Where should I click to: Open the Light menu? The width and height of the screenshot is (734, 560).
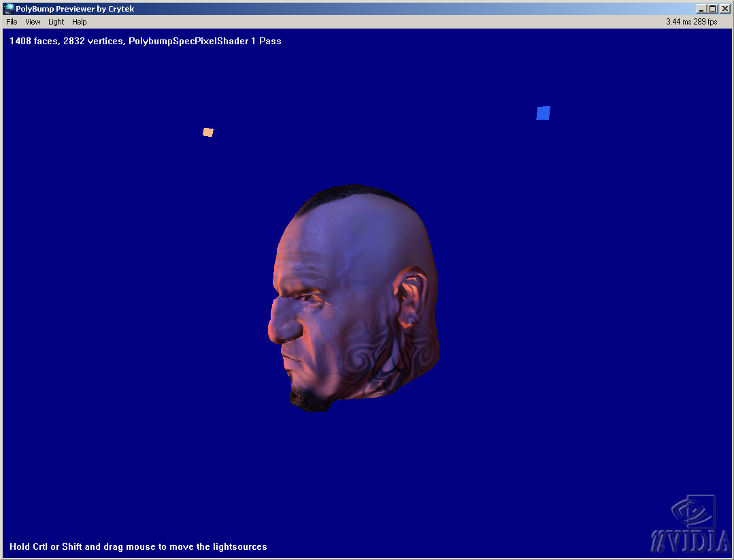pos(56,22)
